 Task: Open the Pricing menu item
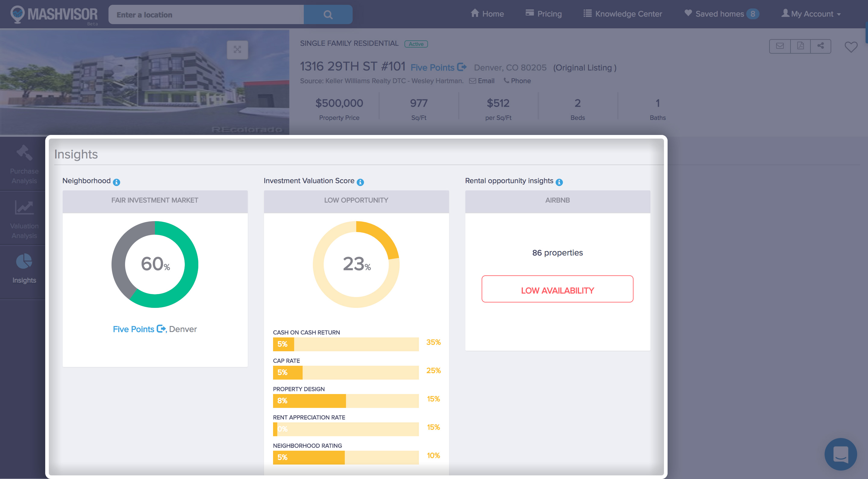pos(543,14)
